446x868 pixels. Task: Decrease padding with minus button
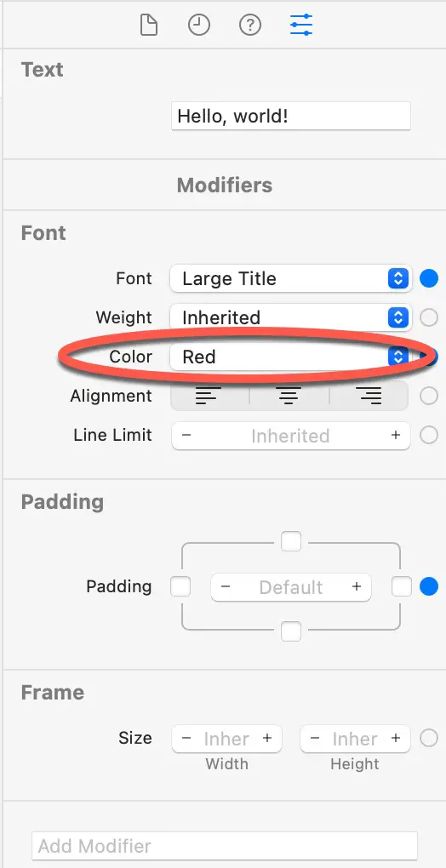pos(226,587)
